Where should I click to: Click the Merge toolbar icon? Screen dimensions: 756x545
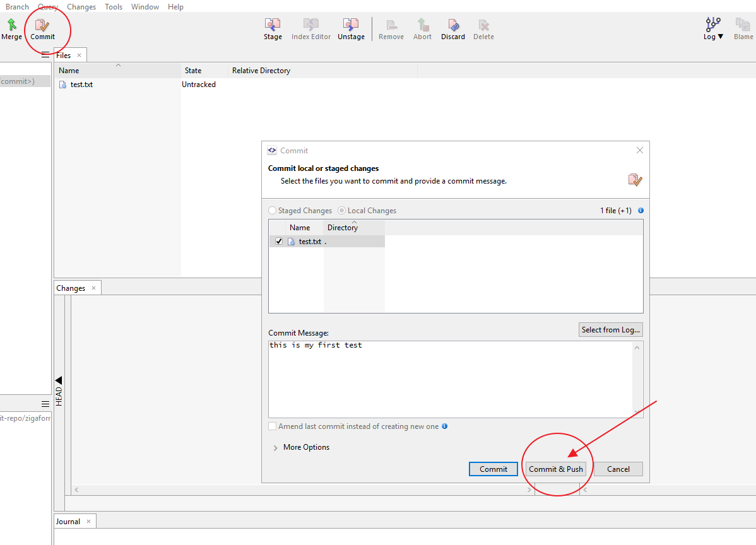(11, 28)
